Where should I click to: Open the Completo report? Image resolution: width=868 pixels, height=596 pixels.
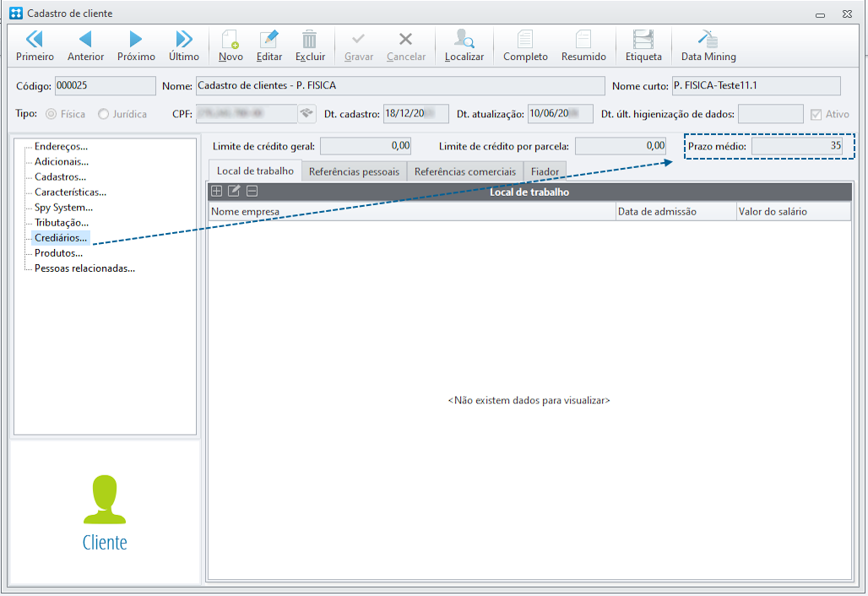[x=525, y=46]
